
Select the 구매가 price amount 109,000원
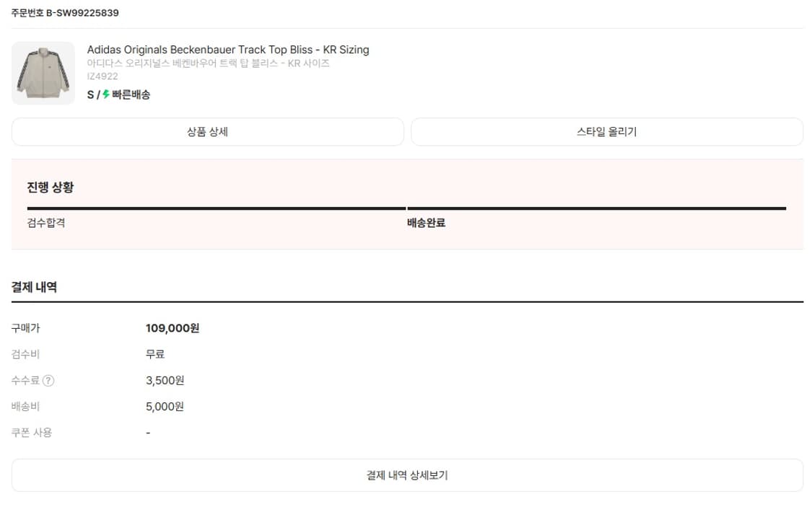[173, 327]
